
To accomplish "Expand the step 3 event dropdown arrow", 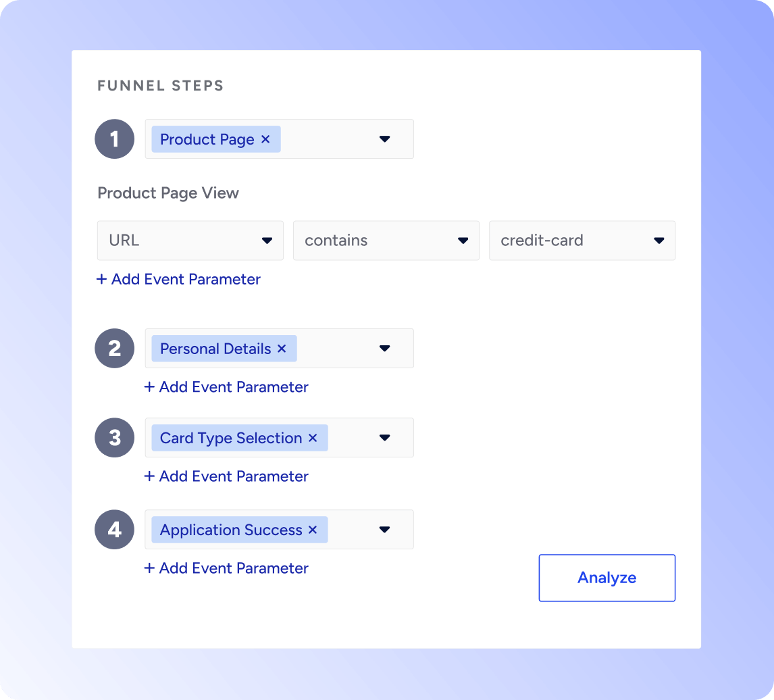I will [385, 438].
